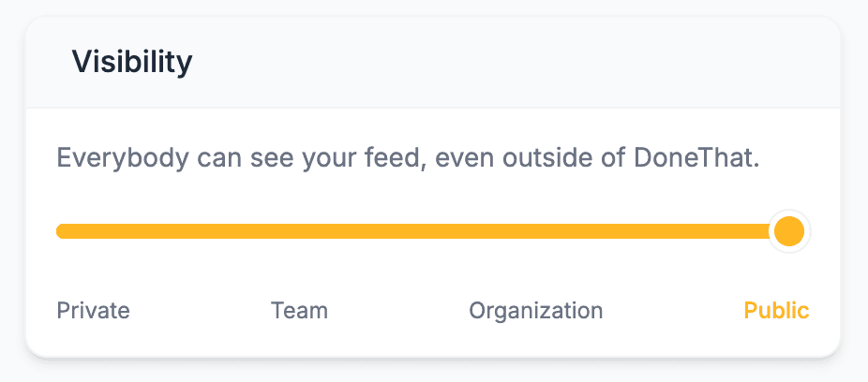Set visibility to Organization via its label

(536, 311)
